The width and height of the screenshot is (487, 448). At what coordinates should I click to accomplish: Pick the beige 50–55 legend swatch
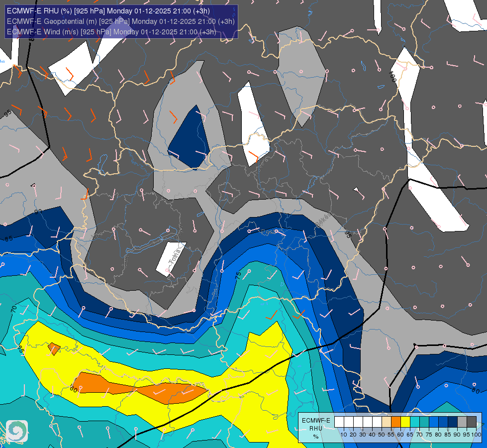click(387, 422)
